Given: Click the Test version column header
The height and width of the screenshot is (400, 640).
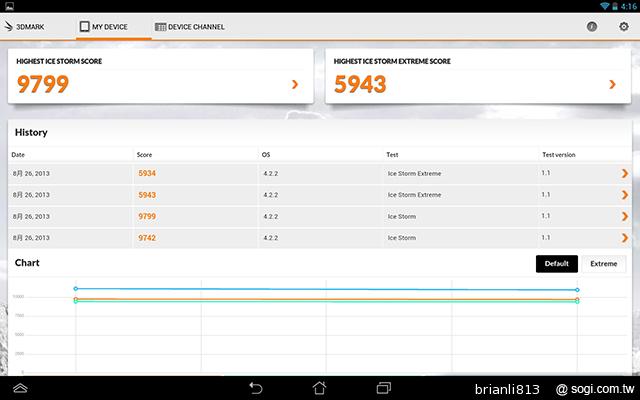Looking at the screenshot, I should (x=558, y=155).
